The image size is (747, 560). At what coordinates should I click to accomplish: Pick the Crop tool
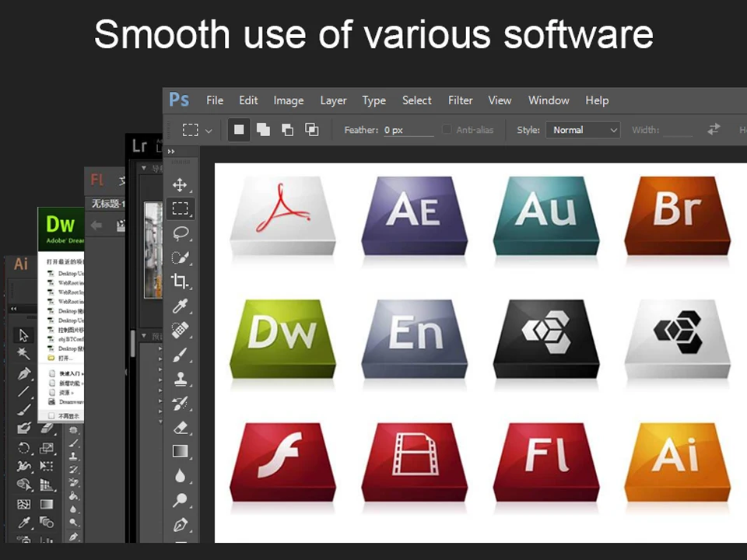coord(180,281)
